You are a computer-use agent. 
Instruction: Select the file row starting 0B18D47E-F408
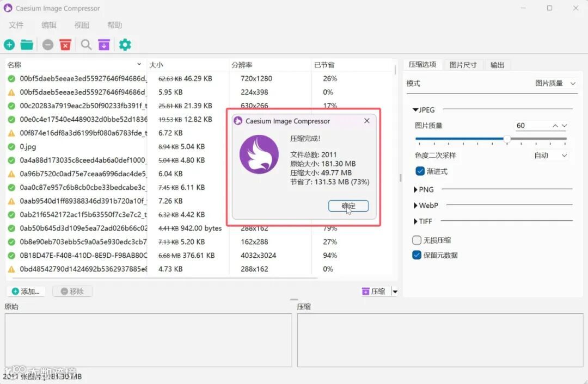point(199,256)
